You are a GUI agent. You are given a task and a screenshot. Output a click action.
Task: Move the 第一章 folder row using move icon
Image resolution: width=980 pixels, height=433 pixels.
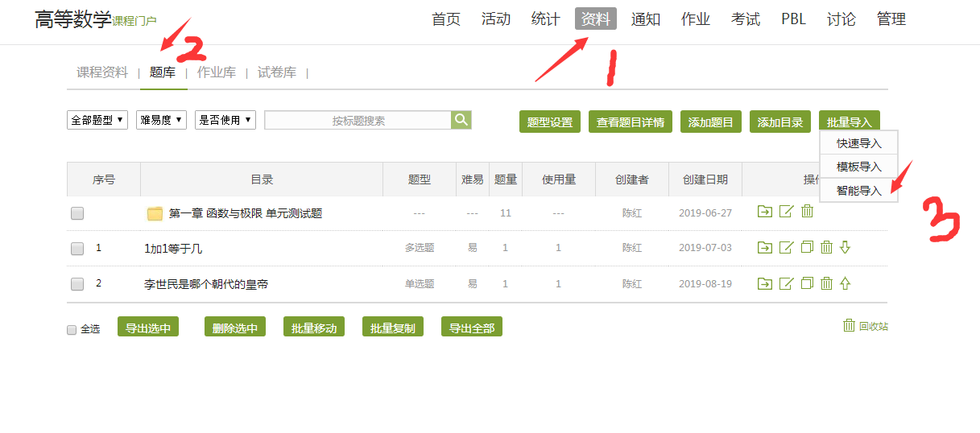click(x=765, y=212)
